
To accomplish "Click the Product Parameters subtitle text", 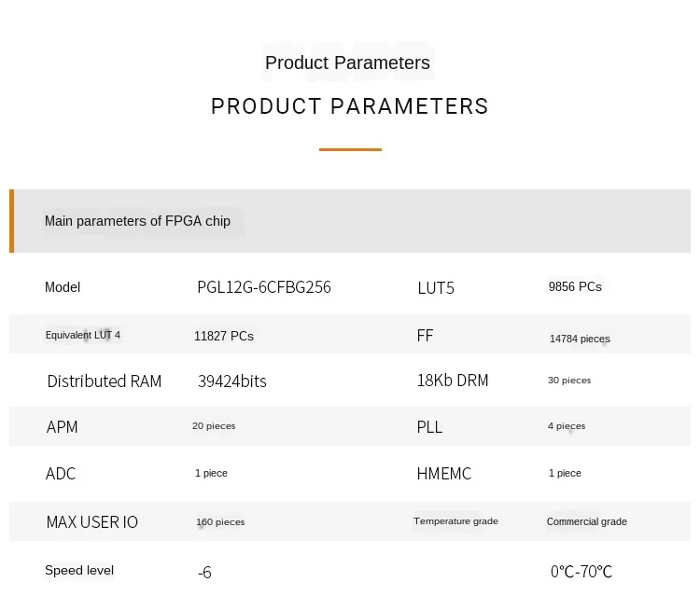I will pos(347,62).
